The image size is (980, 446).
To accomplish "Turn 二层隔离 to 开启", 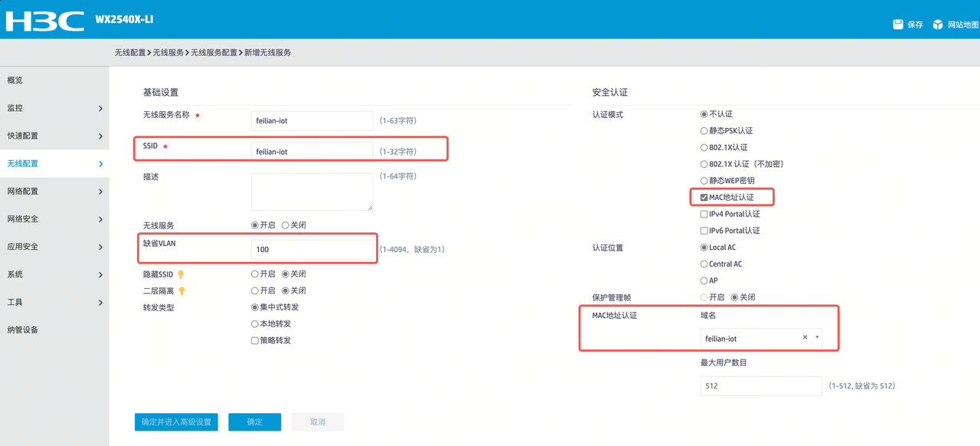I will coord(255,291).
